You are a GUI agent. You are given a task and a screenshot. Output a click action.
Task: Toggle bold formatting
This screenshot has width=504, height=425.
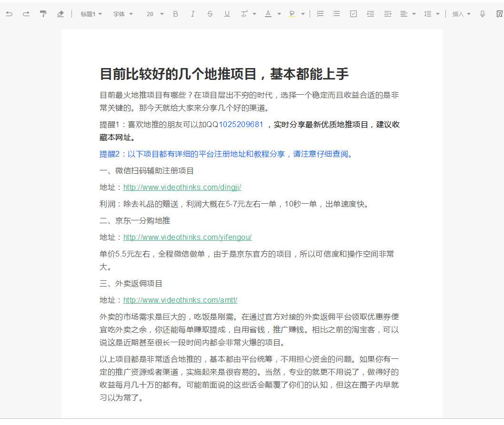(x=175, y=14)
